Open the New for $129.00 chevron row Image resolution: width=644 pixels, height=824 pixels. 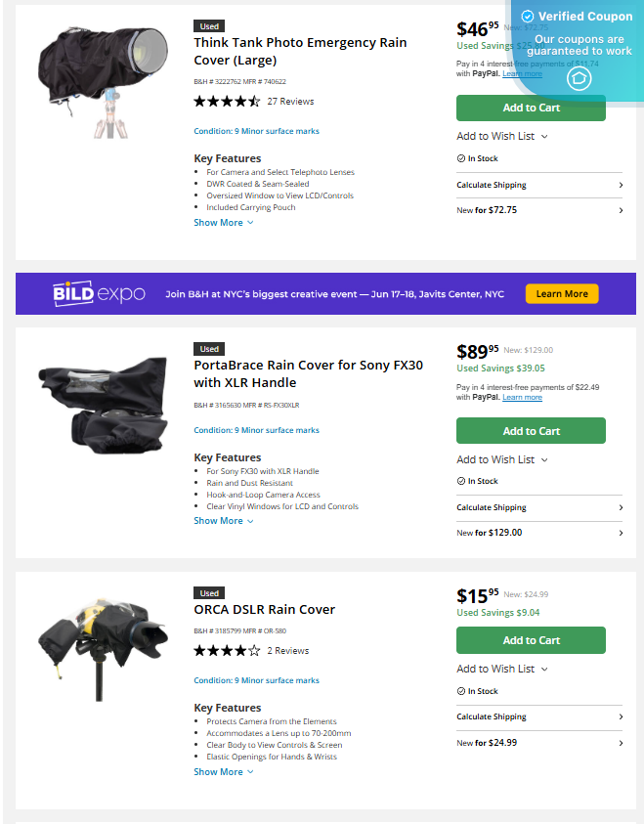tap(623, 533)
